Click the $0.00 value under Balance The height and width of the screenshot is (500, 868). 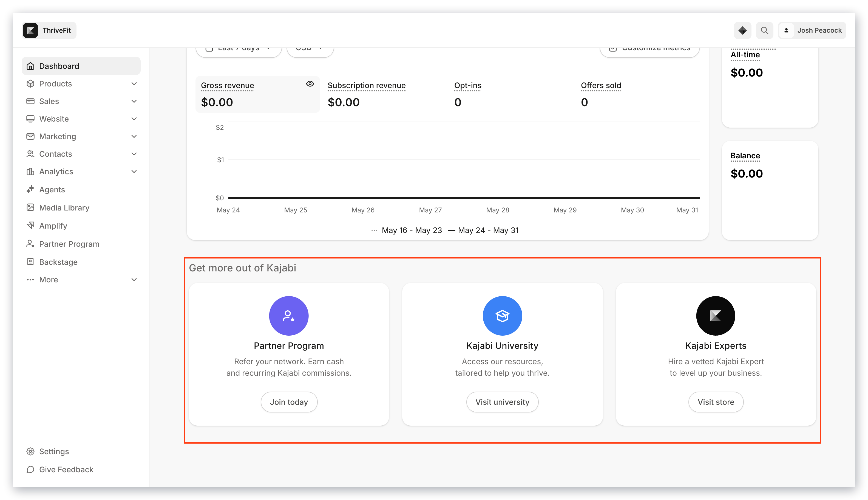(x=747, y=174)
